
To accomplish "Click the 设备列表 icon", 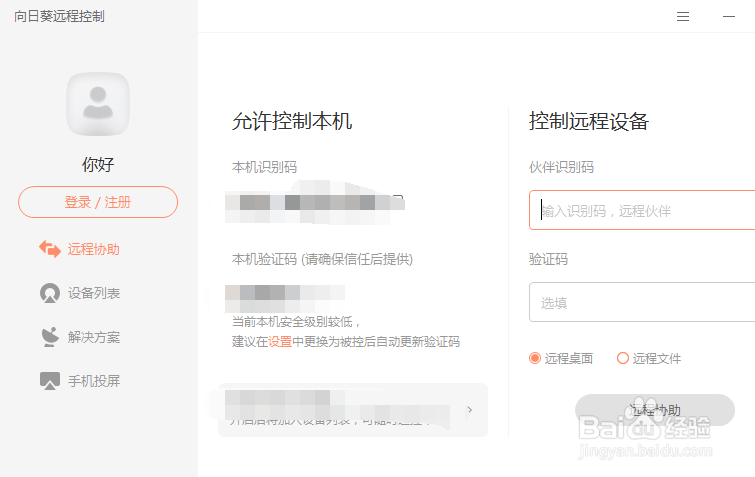I will 50,293.
